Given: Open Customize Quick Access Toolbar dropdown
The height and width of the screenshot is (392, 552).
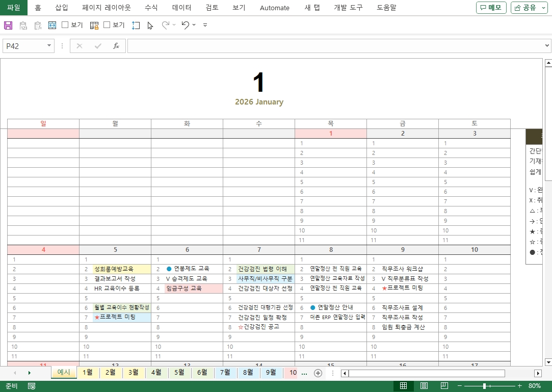Looking at the screenshot, I should [x=205, y=25].
